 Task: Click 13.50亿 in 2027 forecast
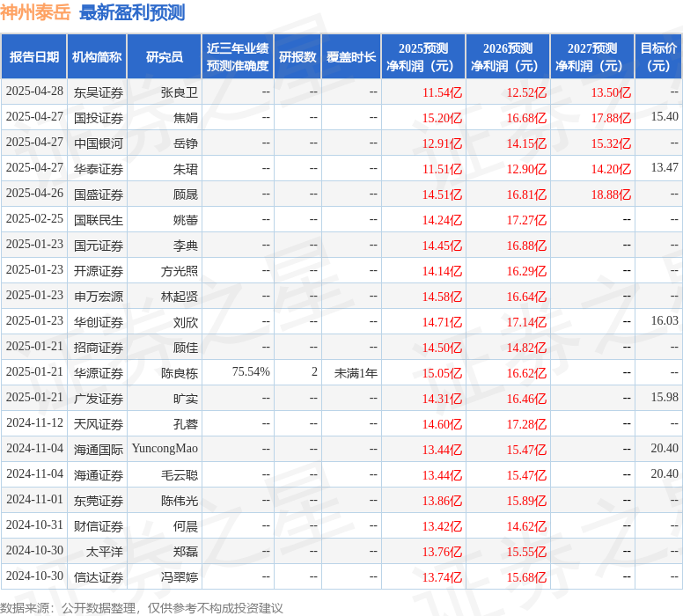point(611,92)
